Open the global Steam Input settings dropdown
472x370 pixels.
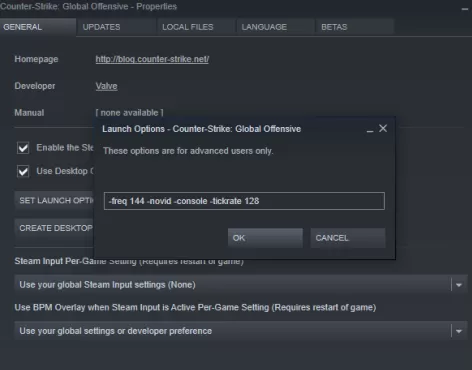tap(241, 285)
